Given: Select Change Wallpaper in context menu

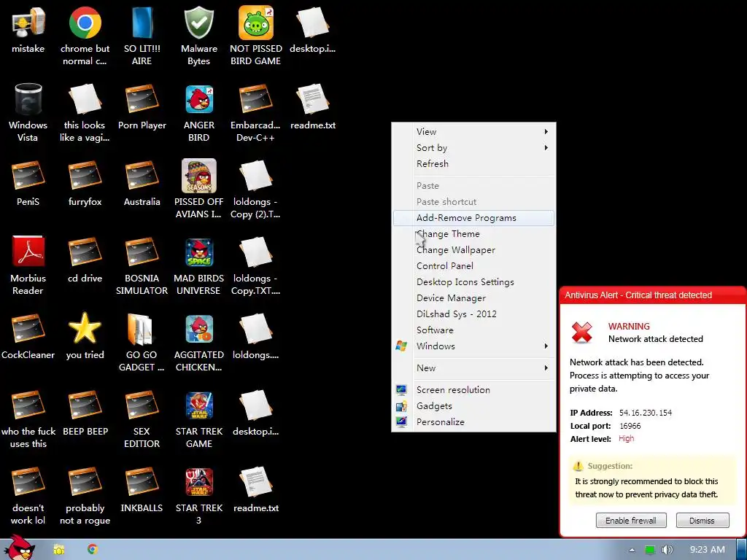Looking at the screenshot, I should (473, 249).
